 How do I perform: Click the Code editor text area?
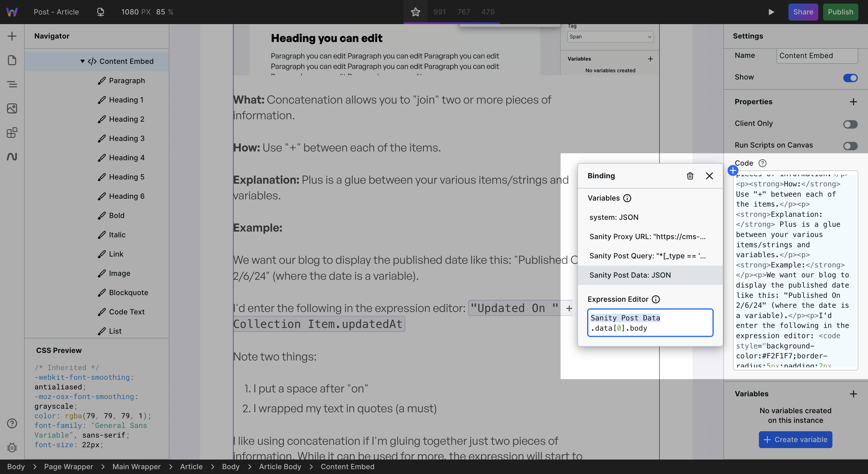pyautogui.click(x=795, y=270)
